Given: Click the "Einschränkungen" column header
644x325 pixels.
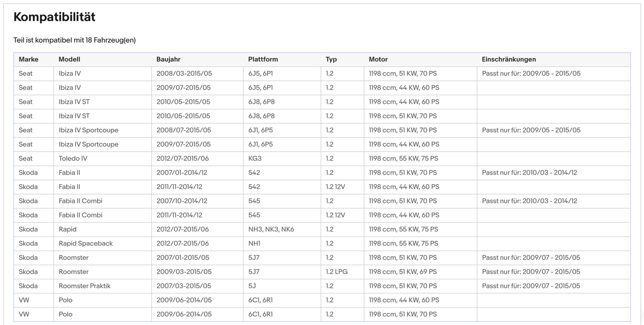Looking at the screenshot, I should click(x=509, y=60).
